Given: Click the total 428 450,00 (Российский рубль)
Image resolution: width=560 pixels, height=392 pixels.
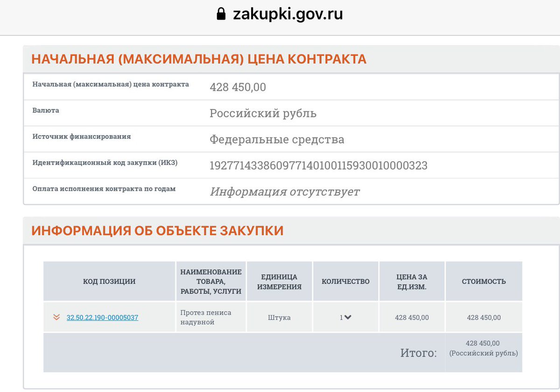Looking at the screenshot, I should 484,348.
